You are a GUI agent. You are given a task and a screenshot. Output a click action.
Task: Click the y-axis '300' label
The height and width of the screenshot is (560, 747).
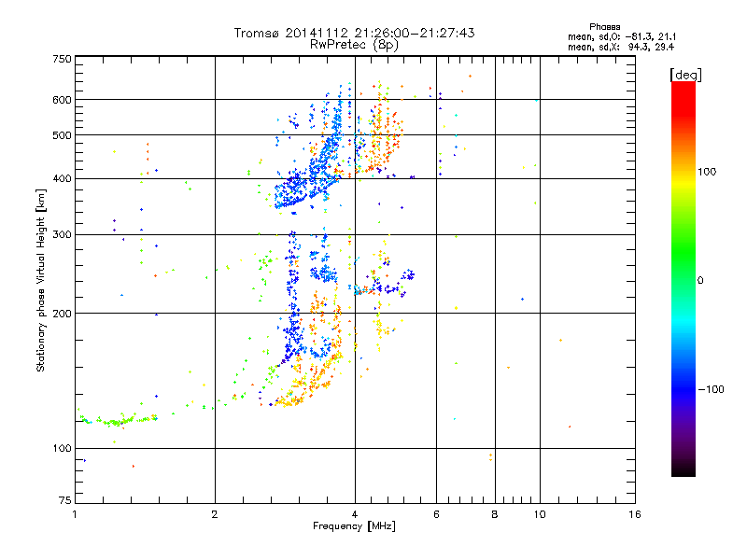point(62,234)
